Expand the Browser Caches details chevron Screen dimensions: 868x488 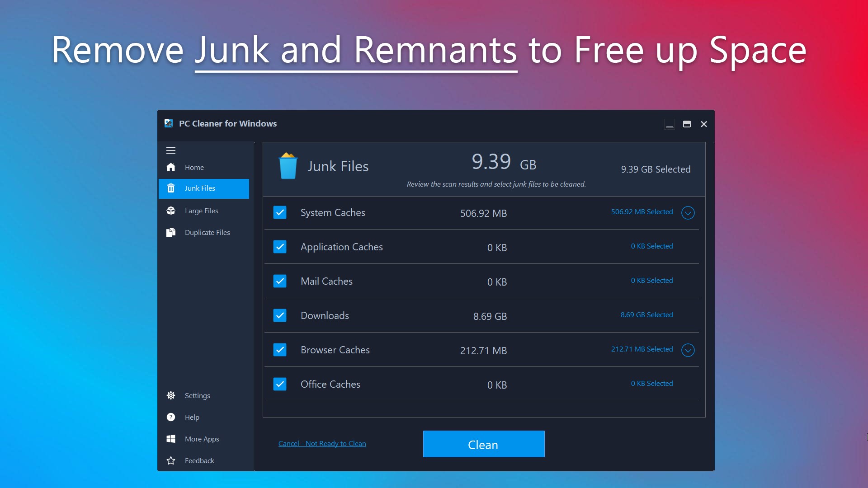pos(688,350)
